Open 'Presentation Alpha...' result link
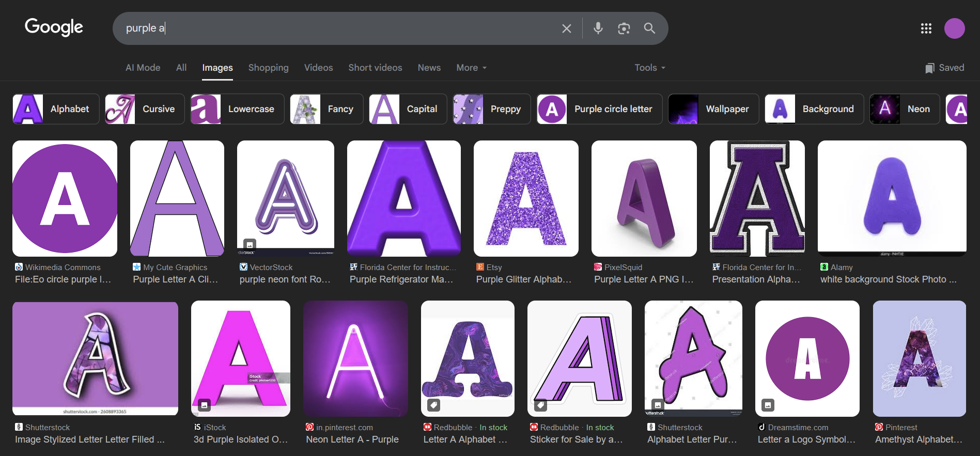The image size is (980, 456). (x=756, y=279)
